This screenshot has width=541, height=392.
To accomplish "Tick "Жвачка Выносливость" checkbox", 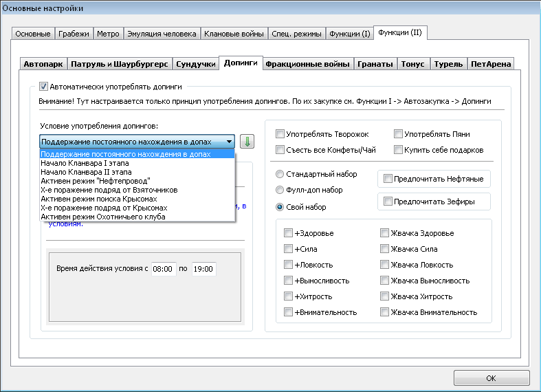I will tap(384, 281).
